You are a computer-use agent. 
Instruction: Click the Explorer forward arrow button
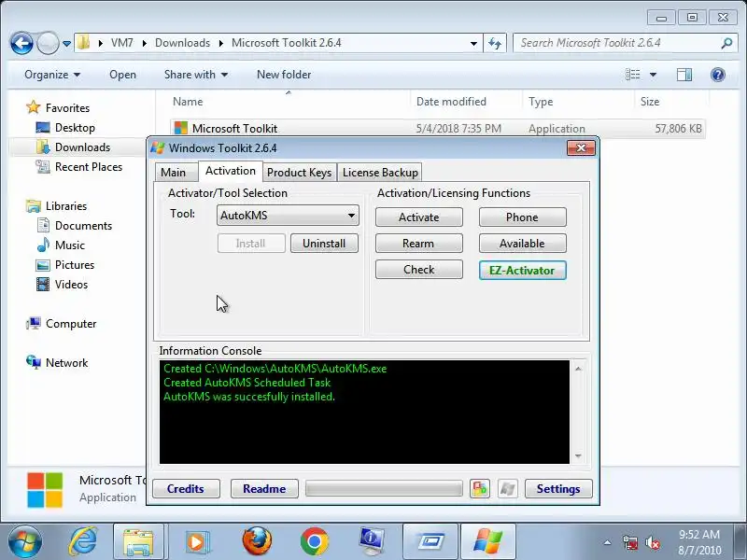point(48,43)
